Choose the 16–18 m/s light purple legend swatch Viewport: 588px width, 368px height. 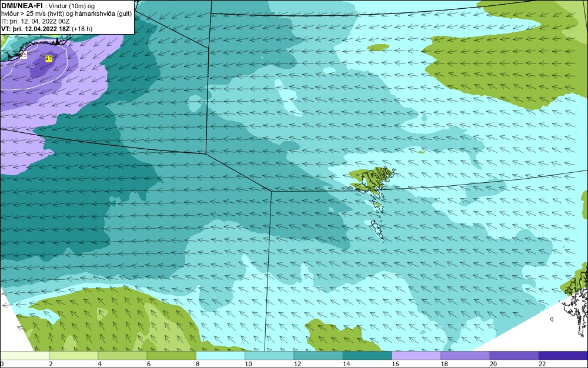tap(416, 356)
